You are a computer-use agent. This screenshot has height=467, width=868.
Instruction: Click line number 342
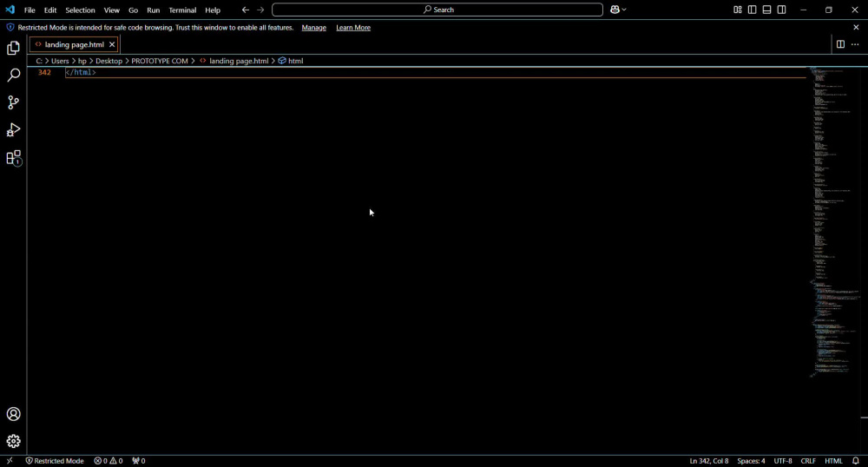44,73
